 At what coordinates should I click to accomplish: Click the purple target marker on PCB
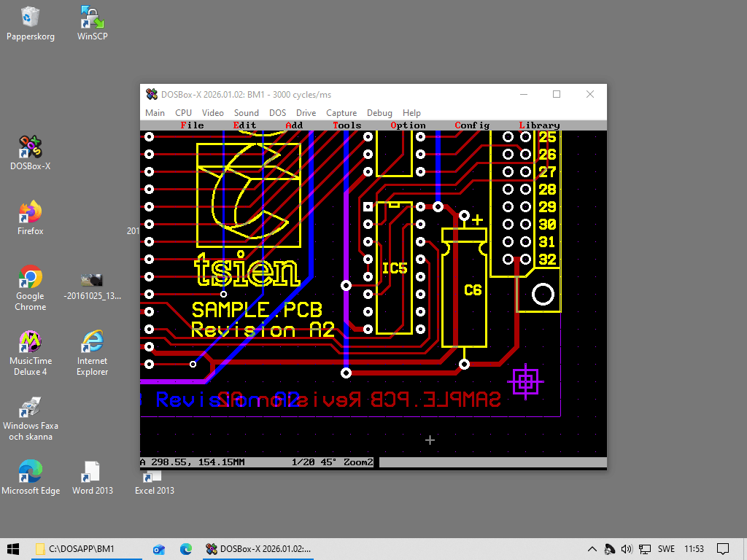point(526,381)
